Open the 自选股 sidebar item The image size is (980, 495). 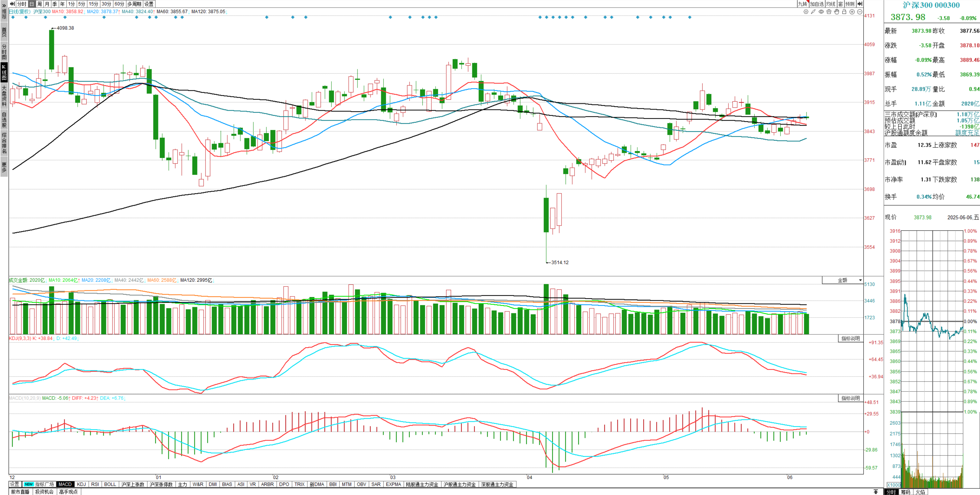[x=4, y=120]
